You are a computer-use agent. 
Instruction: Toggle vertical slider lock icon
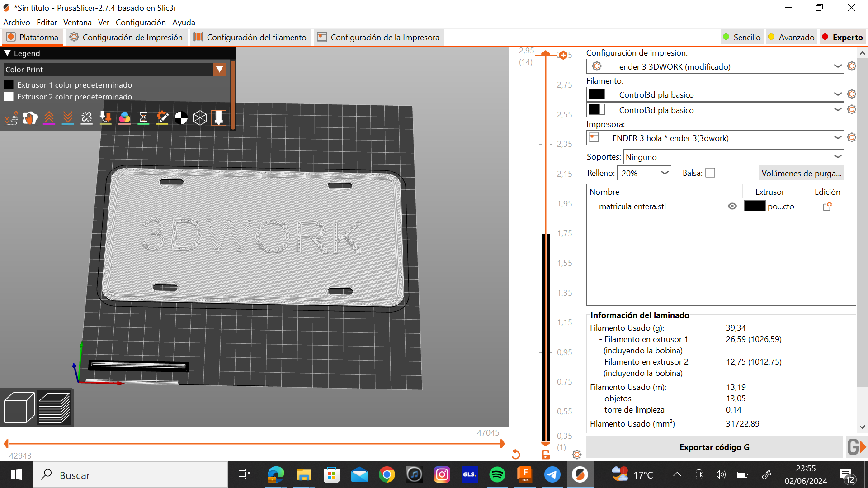tap(546, 455)
